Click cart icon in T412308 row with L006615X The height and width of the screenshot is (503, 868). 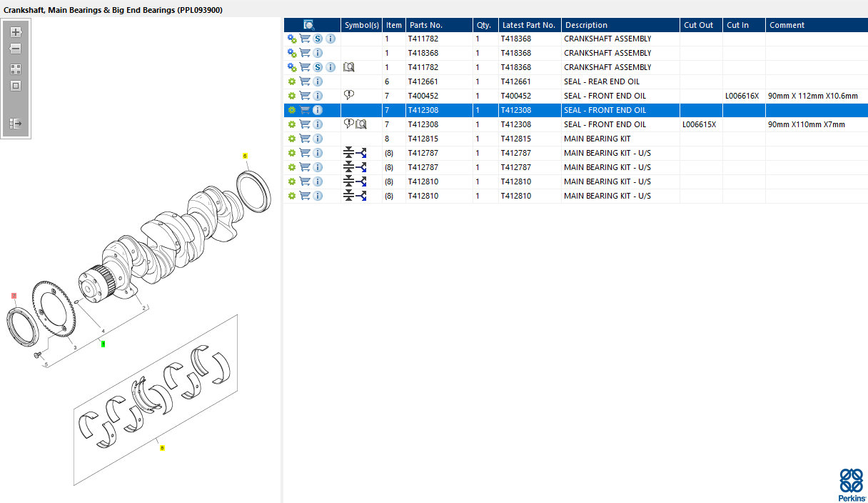(x=305, y=124)
